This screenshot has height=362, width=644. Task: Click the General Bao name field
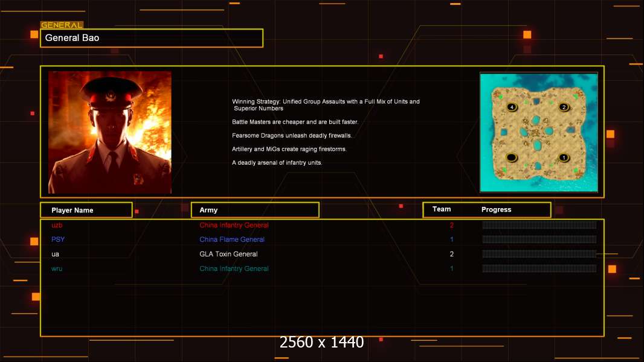pos(152,38)
